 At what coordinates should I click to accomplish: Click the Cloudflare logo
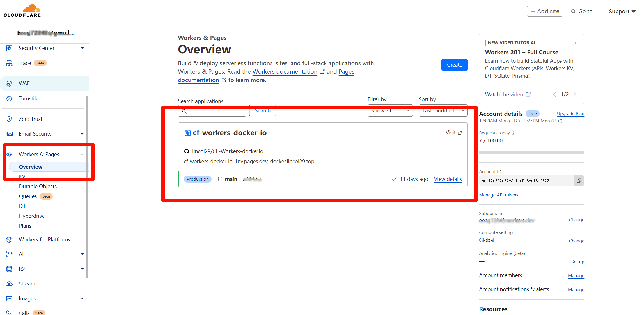pyautogui.click(x=22, y=11)
